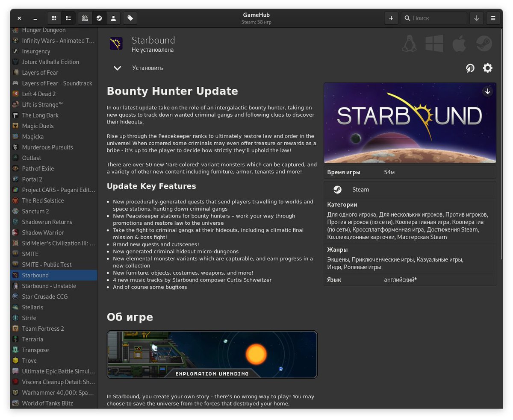
Task: Click the Stellaris game icon
Action: (15, 308)
